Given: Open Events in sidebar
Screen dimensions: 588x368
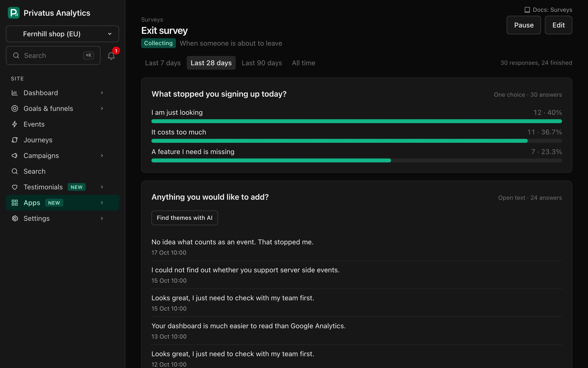Looking at the screenshot, I should tap(62, 124).
